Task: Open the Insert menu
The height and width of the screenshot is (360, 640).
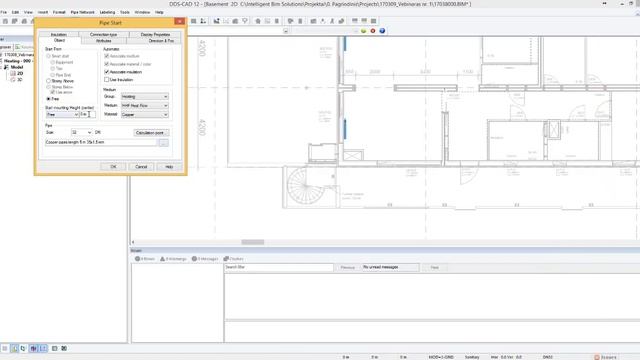Action: [x=43, y=12]
